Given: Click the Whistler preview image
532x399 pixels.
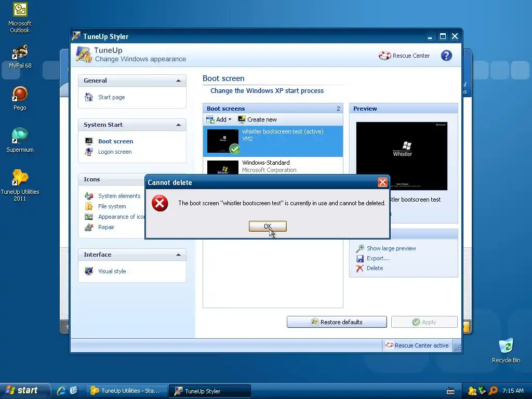Looking at the screenshot, I should pos(402,156).
